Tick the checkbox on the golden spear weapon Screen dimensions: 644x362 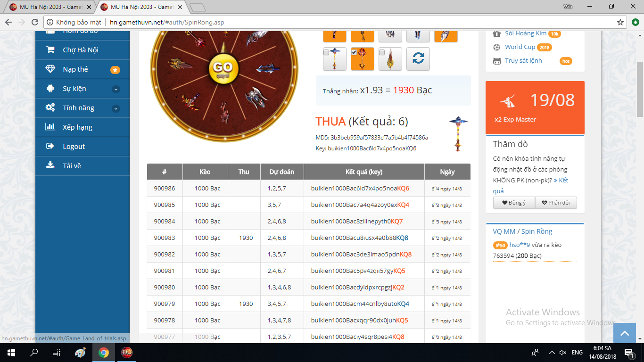click(382, 52)
